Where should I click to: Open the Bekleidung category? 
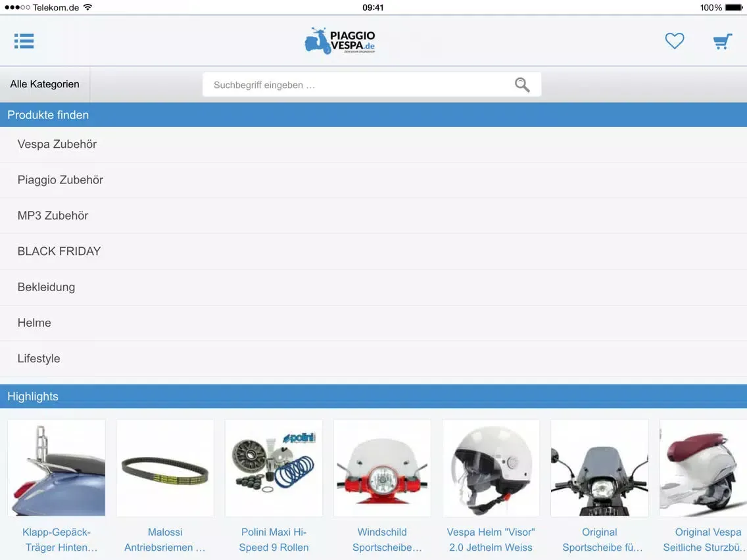373,287
